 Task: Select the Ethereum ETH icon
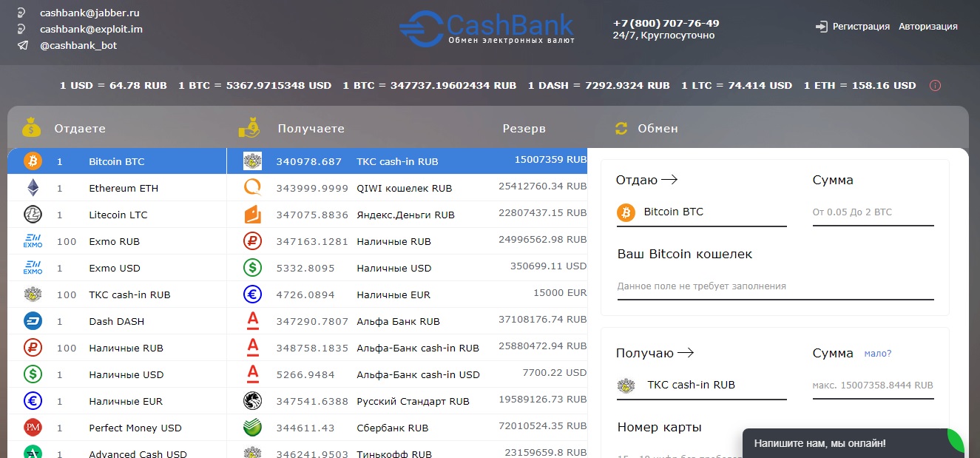coord(33,188)
